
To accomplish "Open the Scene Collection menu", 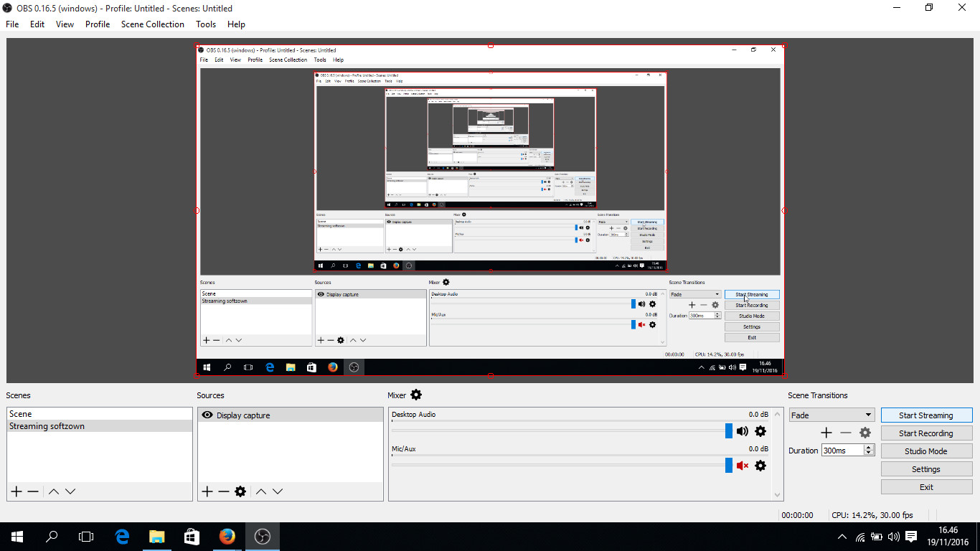I will 153,24.
